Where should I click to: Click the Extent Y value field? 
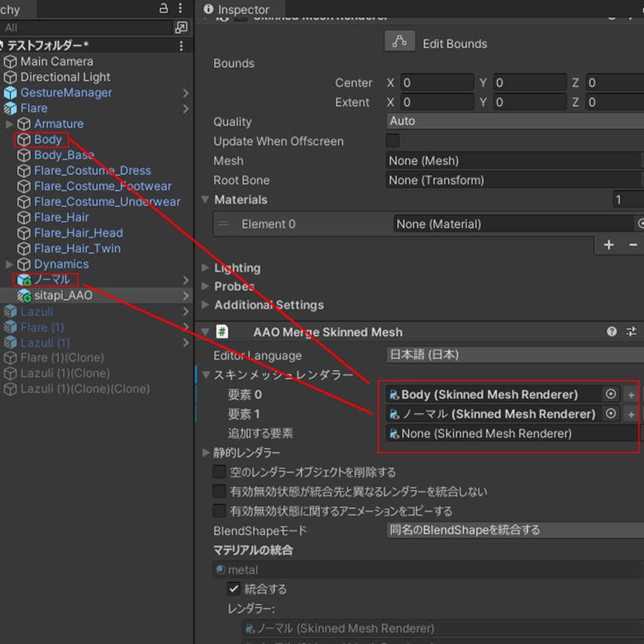click(x=530, y=102)
